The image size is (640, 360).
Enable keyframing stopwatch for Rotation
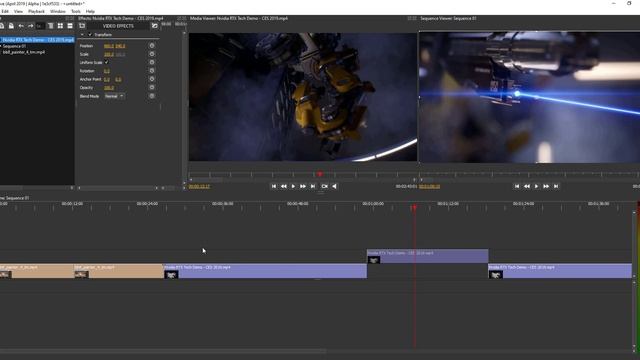click(x=152, y=71)
